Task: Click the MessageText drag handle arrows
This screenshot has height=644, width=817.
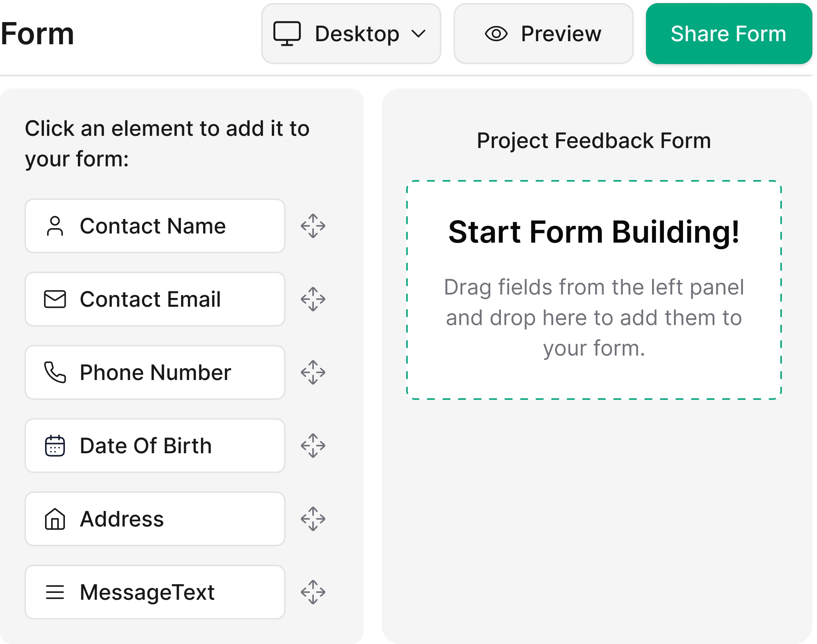Action: [313, 592]
